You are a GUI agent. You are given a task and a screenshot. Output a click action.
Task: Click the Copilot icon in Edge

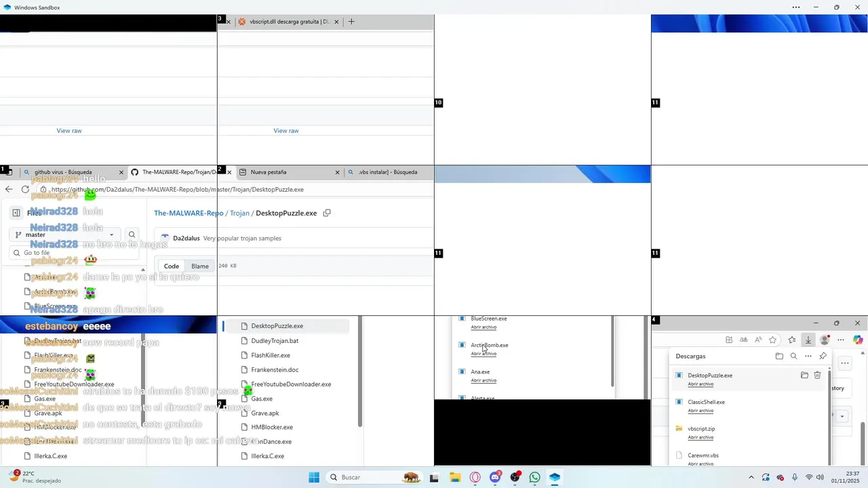858,340
